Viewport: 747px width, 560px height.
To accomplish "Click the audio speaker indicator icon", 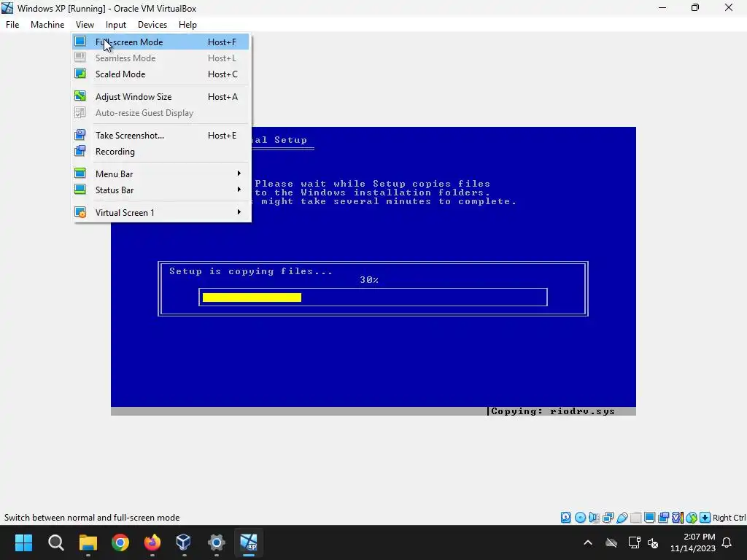I will point(594,518).
